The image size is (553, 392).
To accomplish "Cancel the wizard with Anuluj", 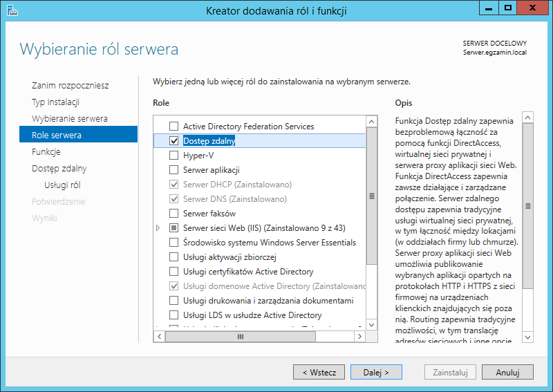I will tap(507, 372).
